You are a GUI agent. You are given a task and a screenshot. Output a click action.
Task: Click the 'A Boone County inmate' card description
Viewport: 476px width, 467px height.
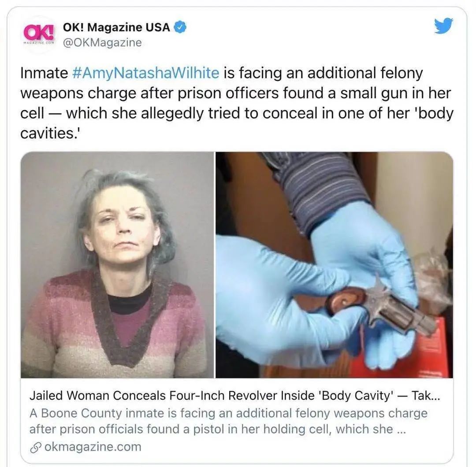(228, 421)
